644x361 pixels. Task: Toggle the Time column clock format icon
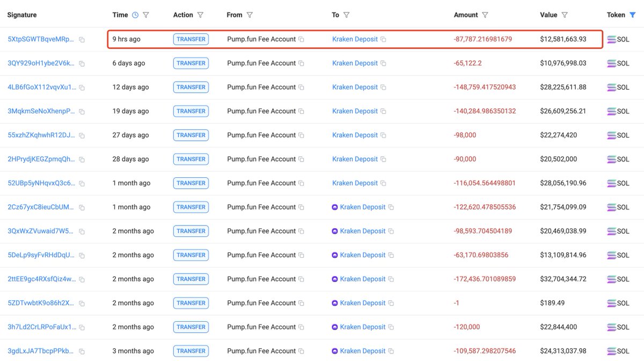pyautogui.click(x=135, y=15)
